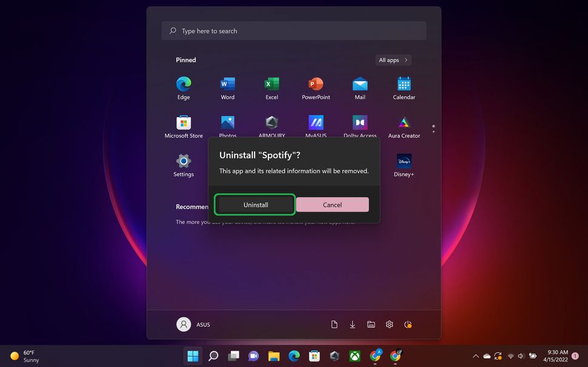This screenshot has width=588, height=367.
Task: Launch Disney+ app
Action: pyautogui.click(x=404, y=165)
